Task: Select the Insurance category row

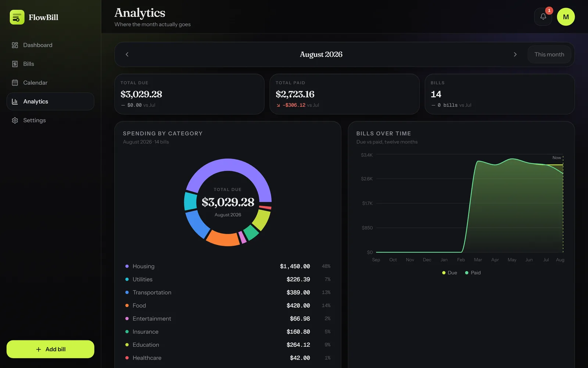Action: pyautogui.click(x=228, y=332)
